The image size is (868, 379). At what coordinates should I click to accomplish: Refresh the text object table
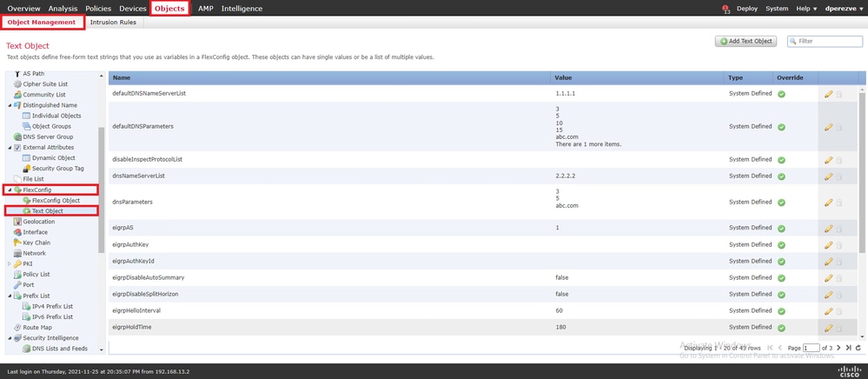click(x=858, y=348)
